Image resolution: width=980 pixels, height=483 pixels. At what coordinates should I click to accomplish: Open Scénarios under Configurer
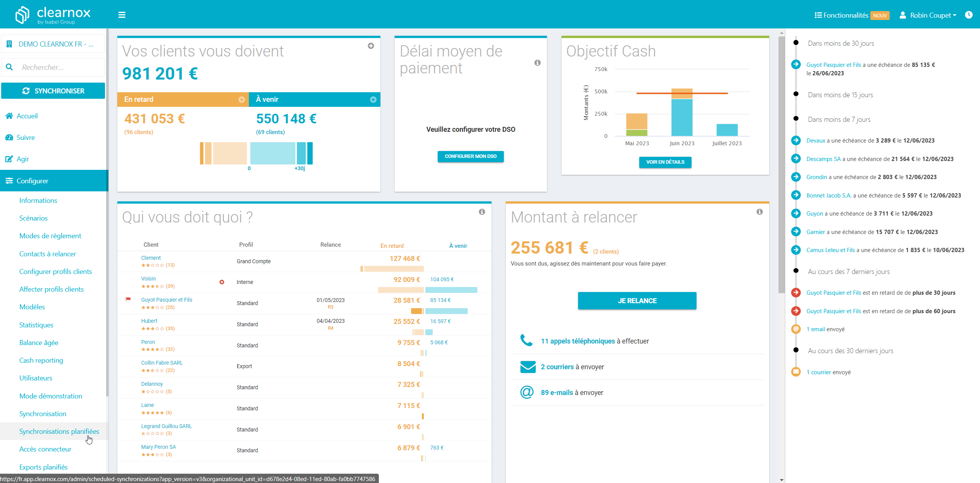click(33, 218)
